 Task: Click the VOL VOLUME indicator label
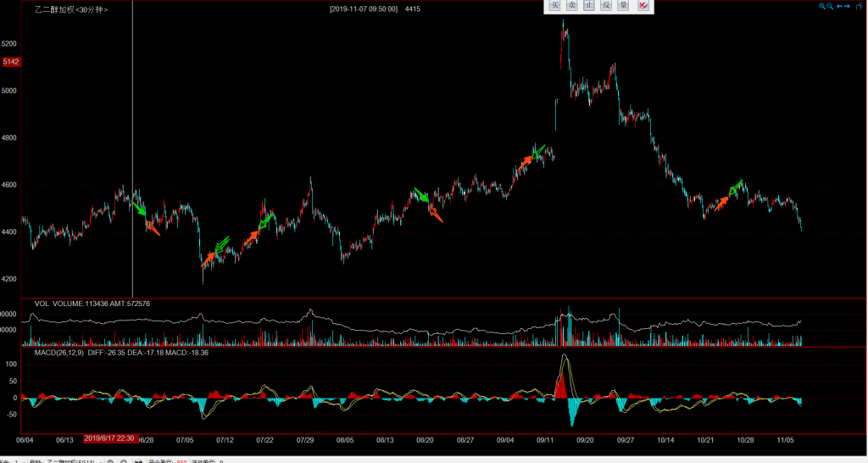[92, 304]
